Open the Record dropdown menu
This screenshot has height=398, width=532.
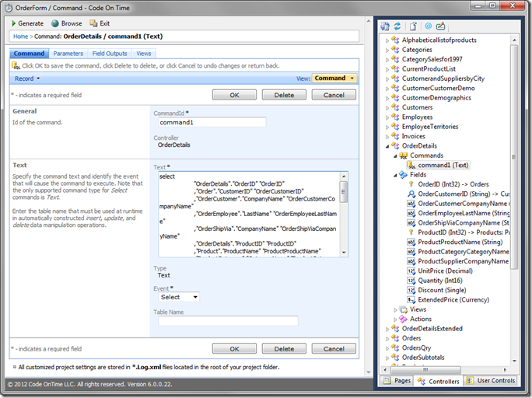27,79
